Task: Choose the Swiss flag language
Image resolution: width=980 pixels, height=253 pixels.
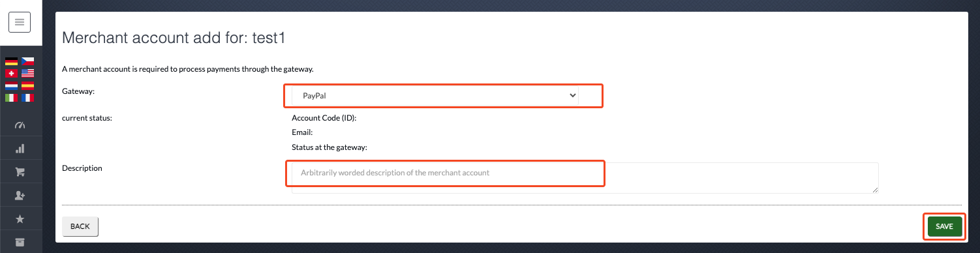Action: [x=11, y=74]
